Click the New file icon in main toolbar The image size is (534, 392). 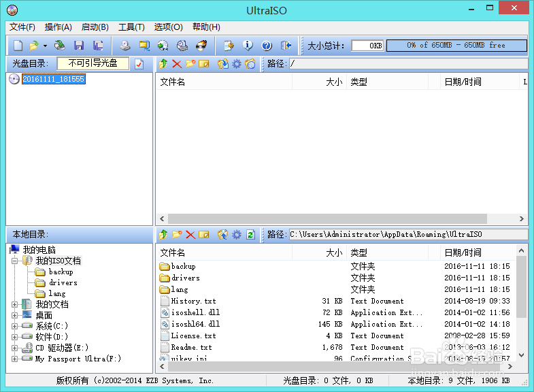click(18, 46)
